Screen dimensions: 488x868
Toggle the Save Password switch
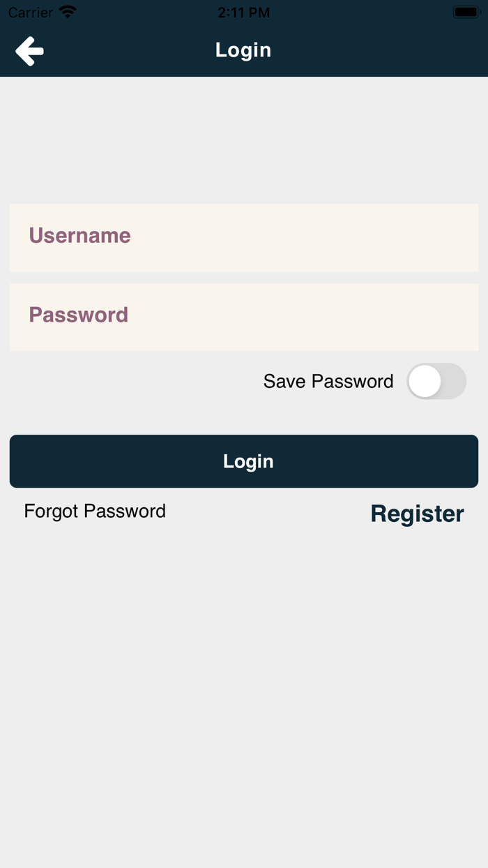point(436,381)
